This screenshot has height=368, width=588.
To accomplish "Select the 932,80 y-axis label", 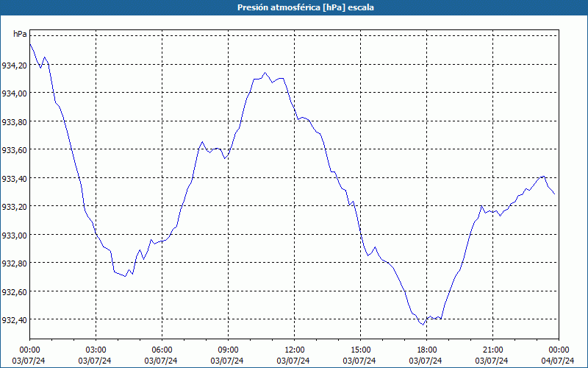I will coord(14,263).
